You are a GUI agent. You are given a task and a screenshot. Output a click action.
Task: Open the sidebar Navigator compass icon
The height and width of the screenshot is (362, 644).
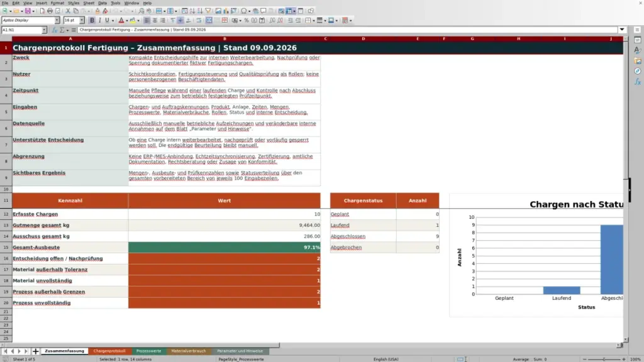(x=638, y=72)
